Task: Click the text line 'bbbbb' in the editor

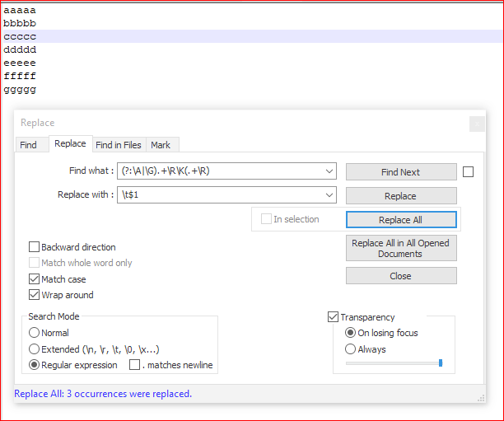Action: (x=20, y=23)
